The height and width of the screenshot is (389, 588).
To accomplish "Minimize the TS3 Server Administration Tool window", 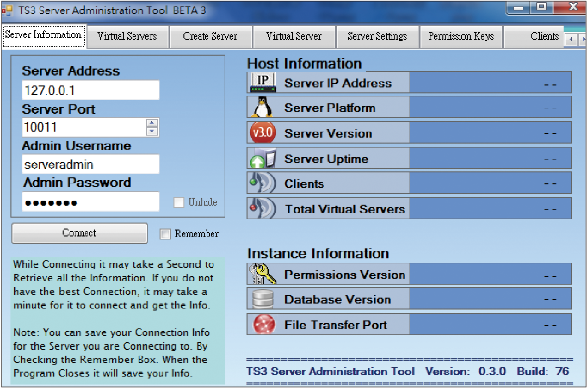I will [x=518, y=7].
